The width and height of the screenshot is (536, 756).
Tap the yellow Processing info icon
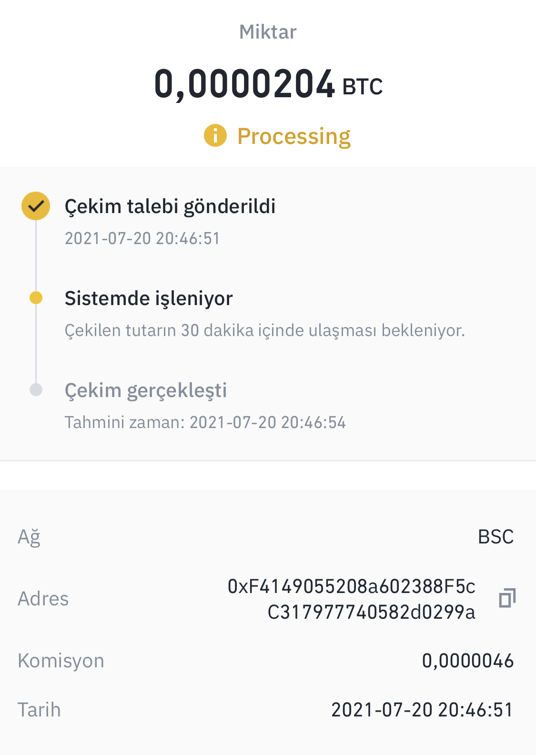pyautogui.click(x=215, y=135)
